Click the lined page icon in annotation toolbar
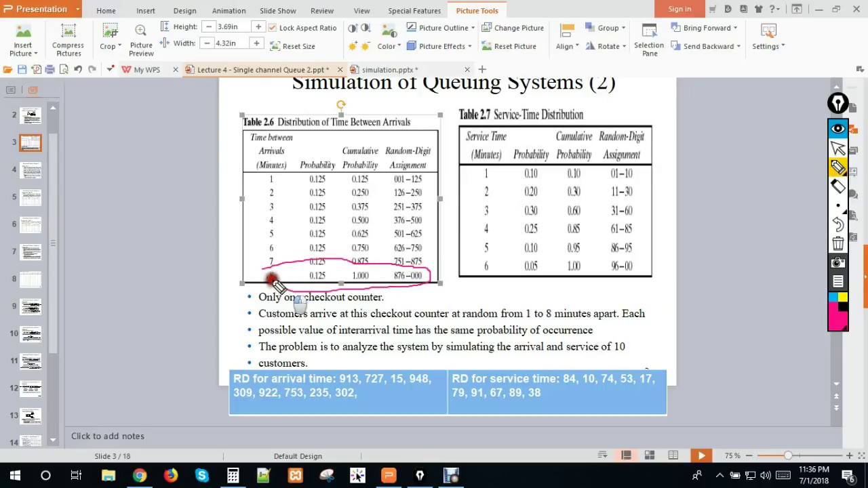 (838, 281)
